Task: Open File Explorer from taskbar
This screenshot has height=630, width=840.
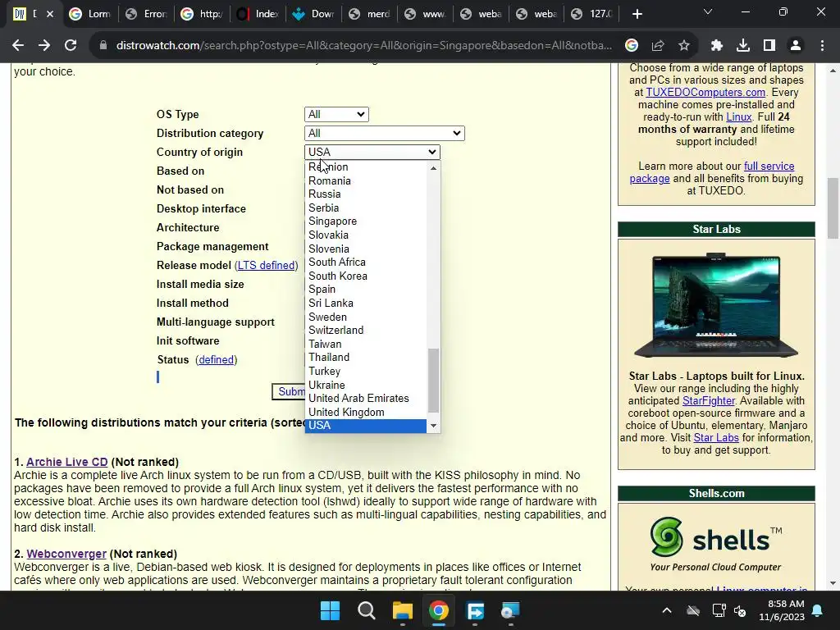Action: pos(402,610)
